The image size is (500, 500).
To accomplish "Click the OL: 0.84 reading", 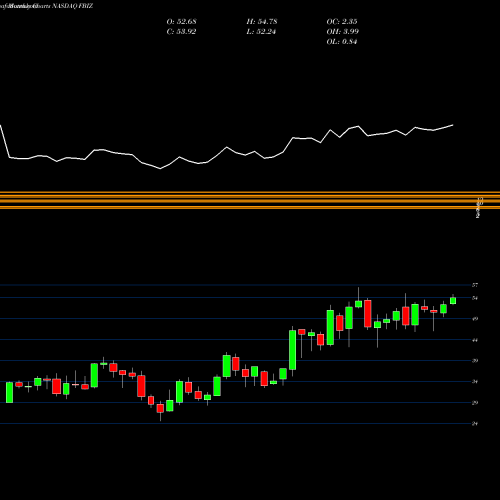I will [x=342, y=42].
